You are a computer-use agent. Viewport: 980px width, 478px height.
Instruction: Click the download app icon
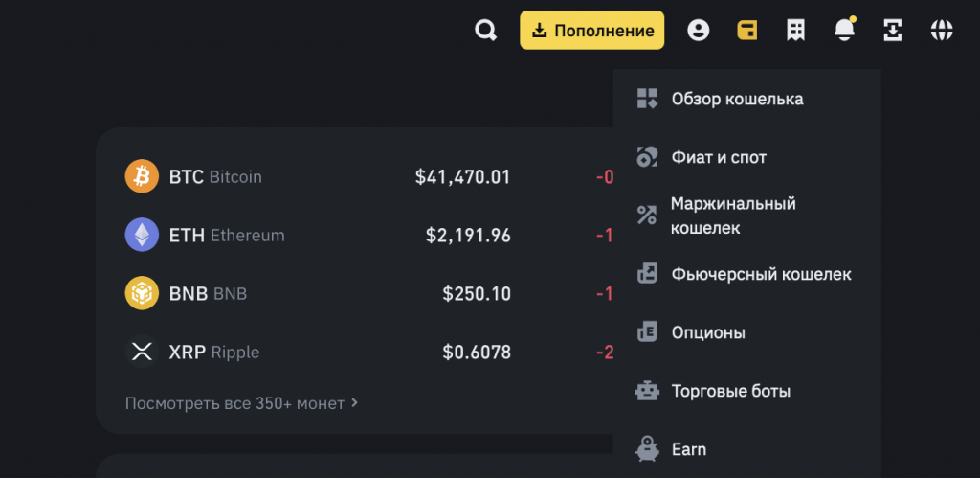(893, 31)
